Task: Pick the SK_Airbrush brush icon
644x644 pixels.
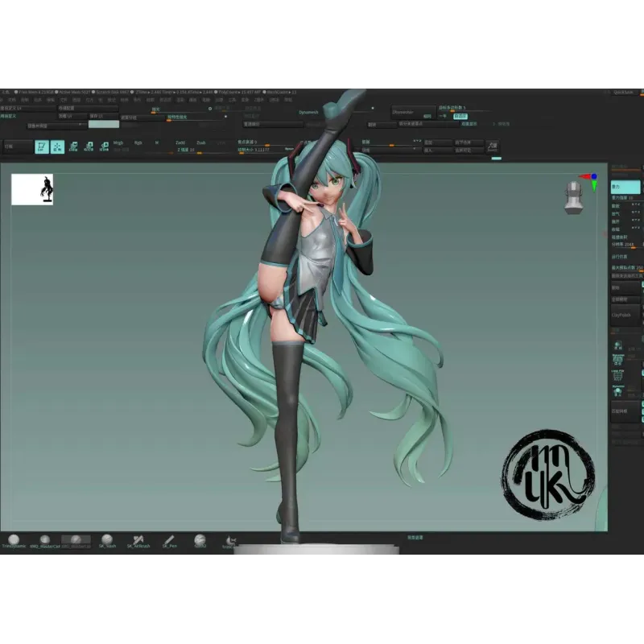Action: coord(137,539)
